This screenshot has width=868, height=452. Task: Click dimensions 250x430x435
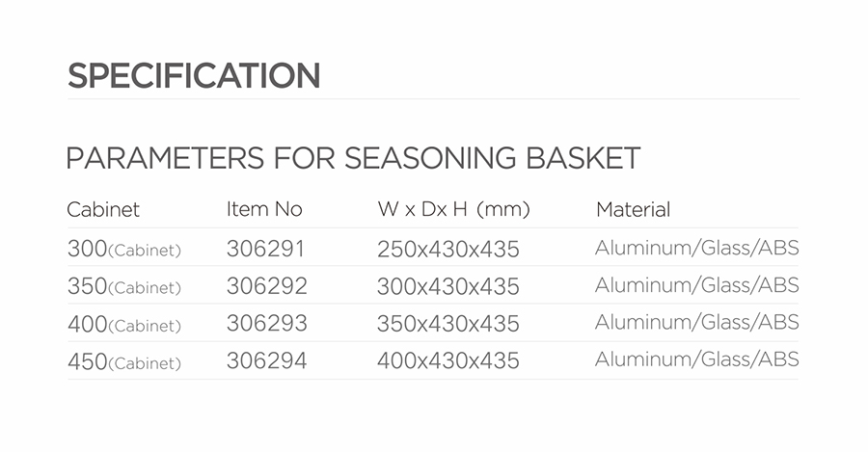448,250
